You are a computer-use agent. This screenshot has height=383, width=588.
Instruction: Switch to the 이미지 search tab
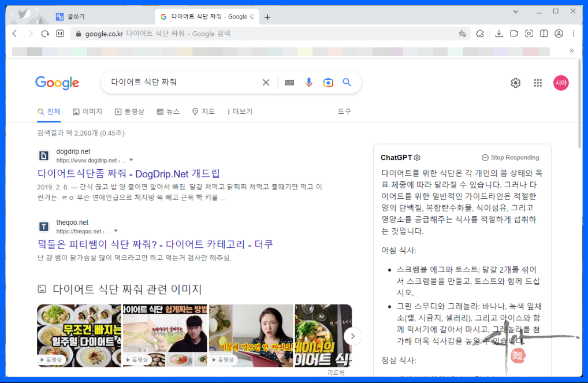tap(87, 112)
